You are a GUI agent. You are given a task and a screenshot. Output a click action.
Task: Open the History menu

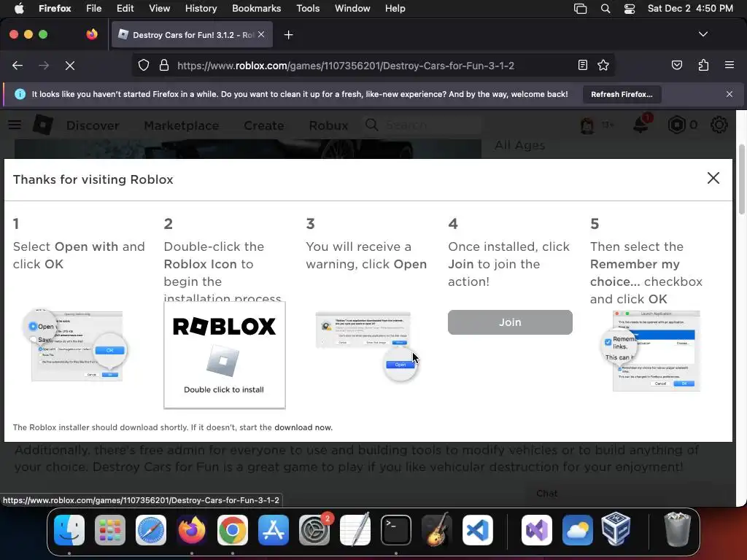[x=201, y=8]
